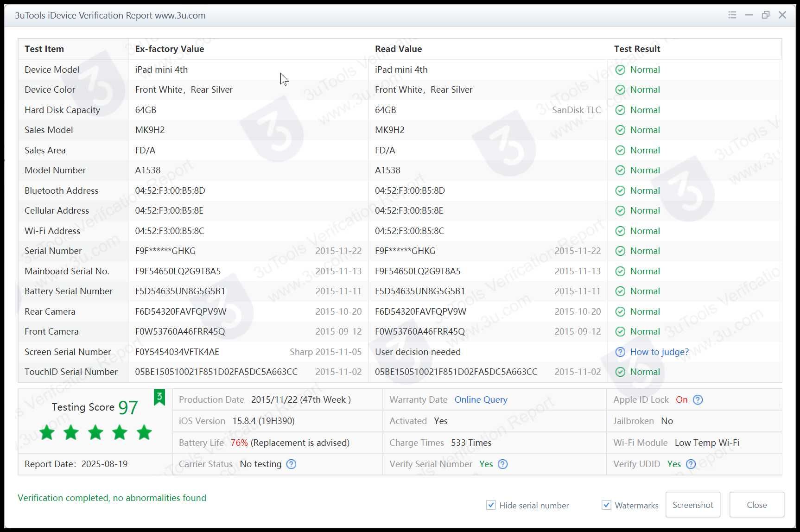Screen dimensions: 800x532
Task: Click the help icon next to Carrier Status
Action: (291, 464)
